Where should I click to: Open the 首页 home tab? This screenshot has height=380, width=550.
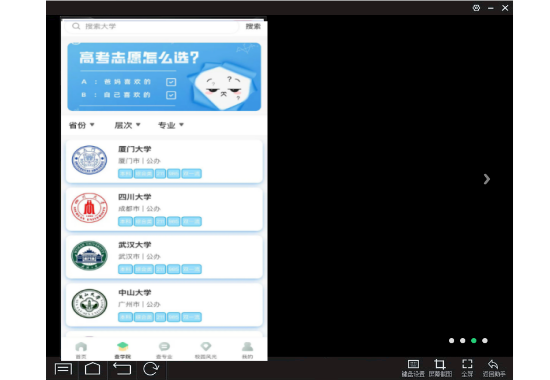click(x=81, y=350)
